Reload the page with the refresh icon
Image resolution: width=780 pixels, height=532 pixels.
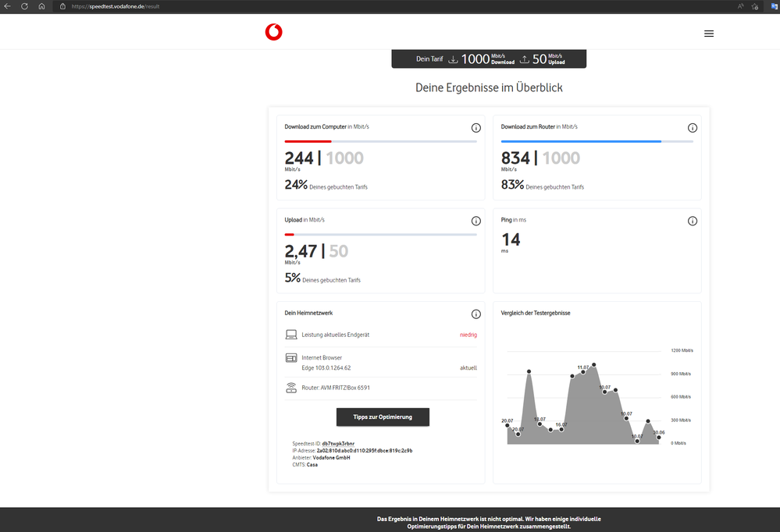(23, 6)
